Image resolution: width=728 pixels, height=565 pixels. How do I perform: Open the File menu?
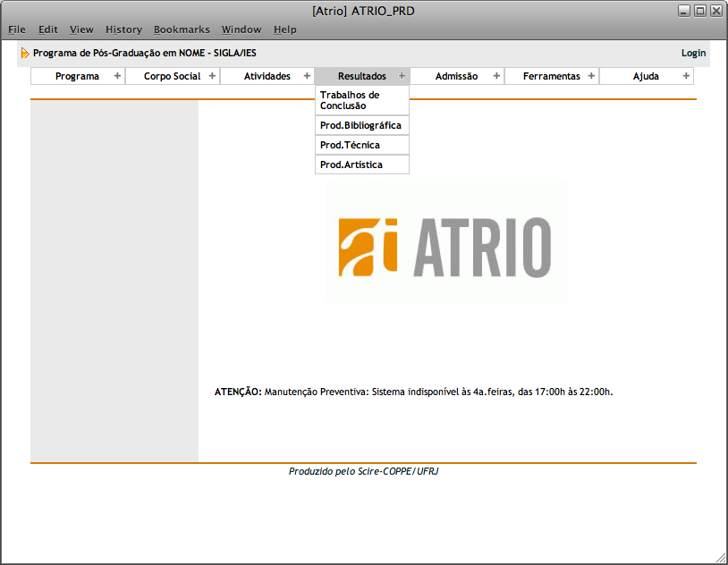click(16, 30)
